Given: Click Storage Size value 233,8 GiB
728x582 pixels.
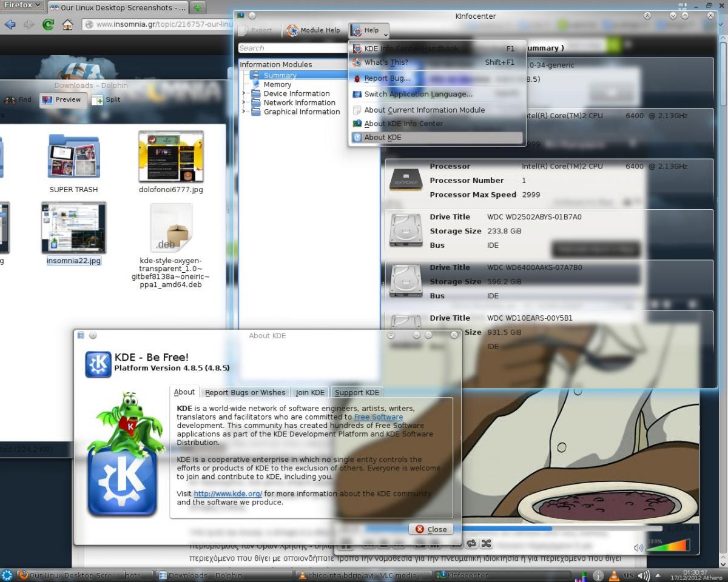Looking at the screenshot, I should [x=504, y=231].
